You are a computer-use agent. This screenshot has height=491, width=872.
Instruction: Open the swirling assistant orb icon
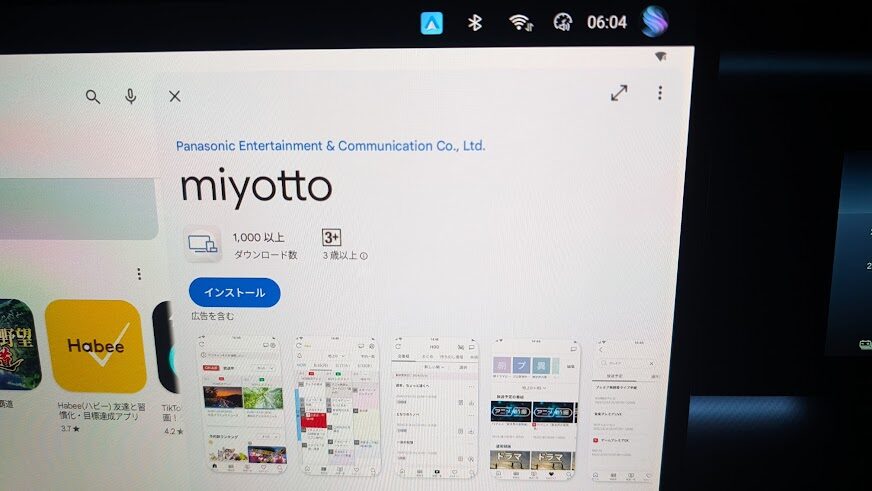pyautogui.click(x=655, y=21)
